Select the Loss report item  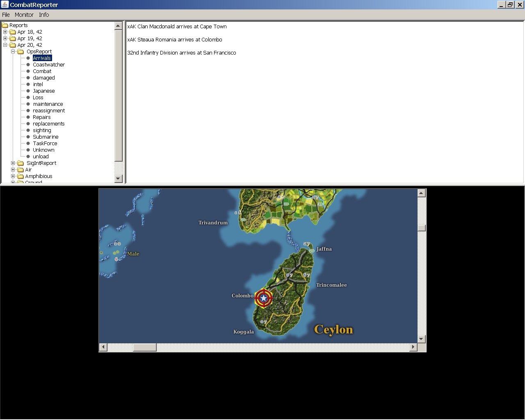38,98
